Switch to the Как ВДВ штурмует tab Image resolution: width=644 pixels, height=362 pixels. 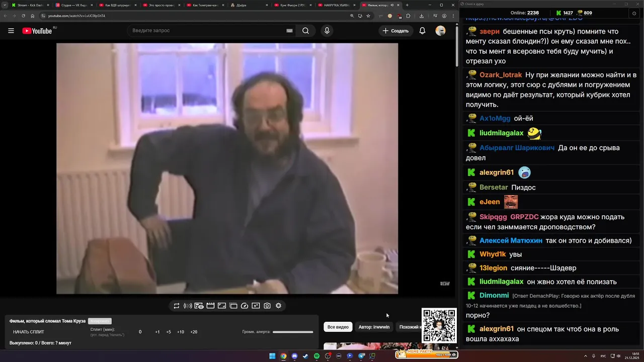coord(117,5)
